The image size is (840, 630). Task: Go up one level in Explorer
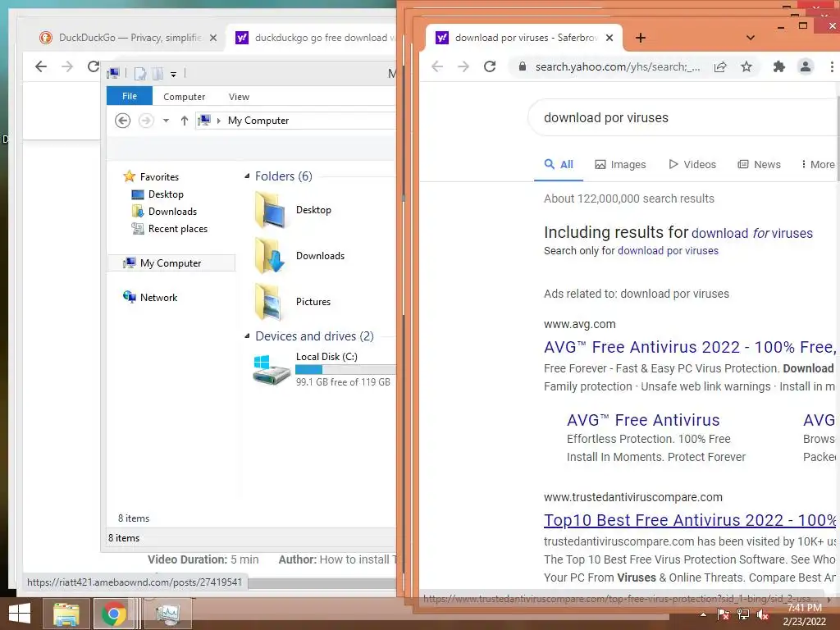pyautogui.click(x=185, y=121)
